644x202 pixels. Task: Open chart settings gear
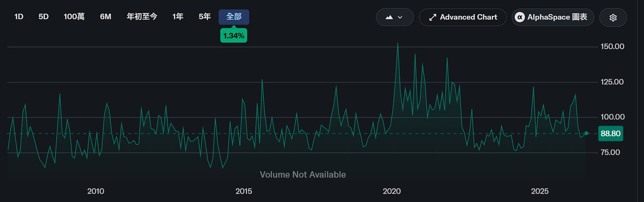pos(613,17)
